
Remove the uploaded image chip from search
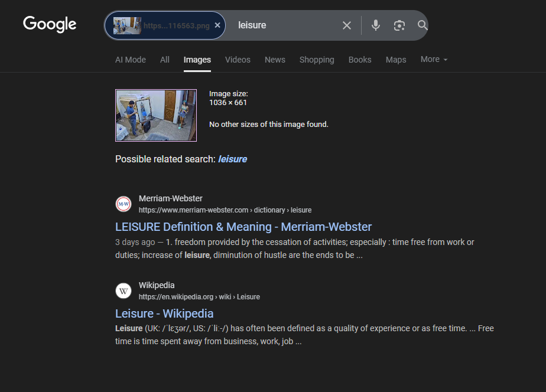[217, 25]
